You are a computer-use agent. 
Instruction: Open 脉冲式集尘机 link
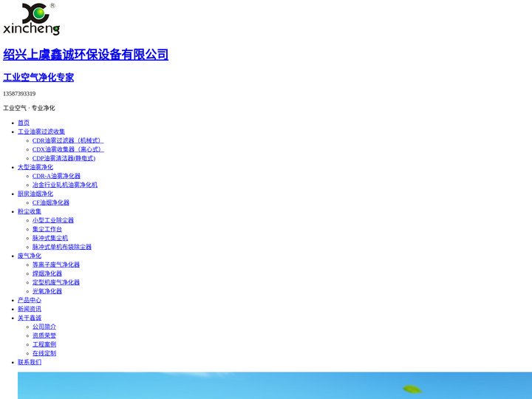(50, 238)
